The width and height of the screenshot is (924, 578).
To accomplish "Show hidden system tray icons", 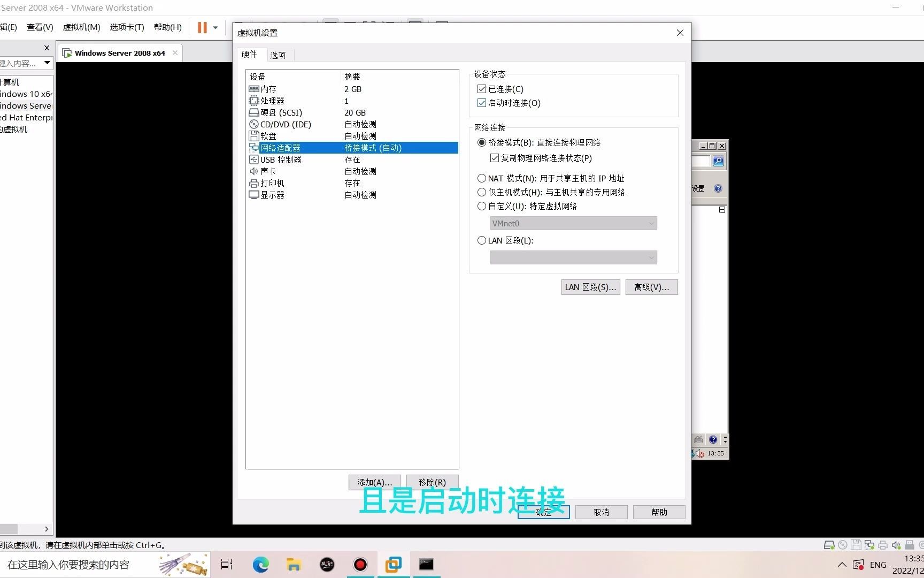I will 842,565.
